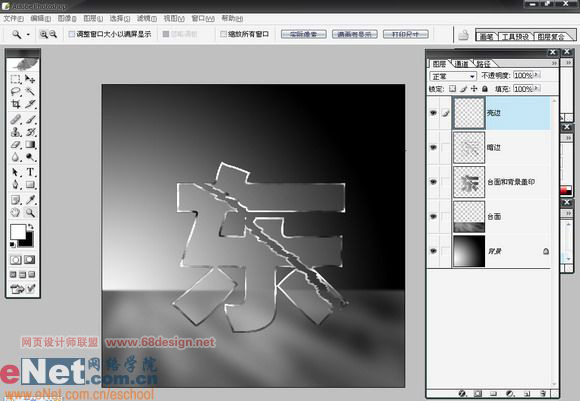Select the History Brush tool
The height and width of the screenshot is (401, 580).
(30, 132)
